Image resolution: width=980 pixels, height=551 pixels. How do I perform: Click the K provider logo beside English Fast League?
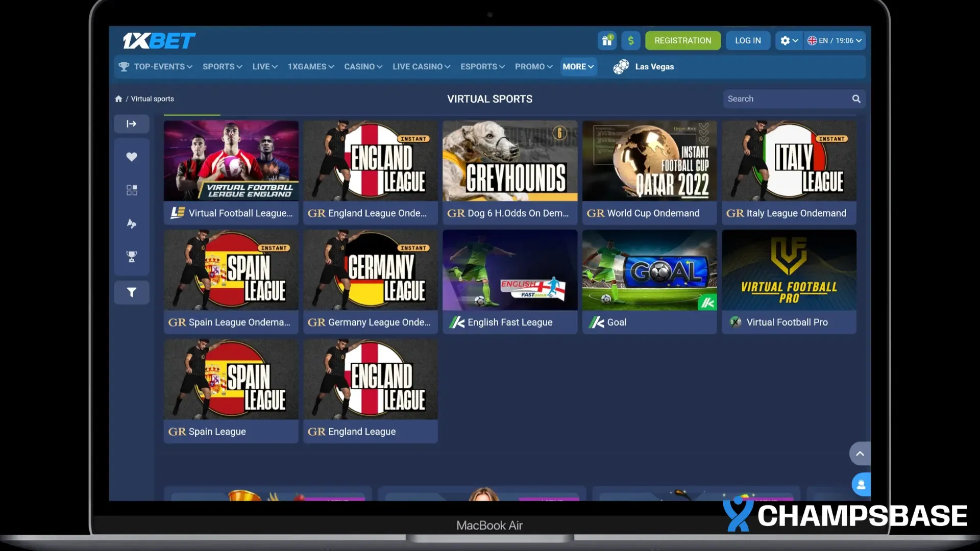(457, 322)
